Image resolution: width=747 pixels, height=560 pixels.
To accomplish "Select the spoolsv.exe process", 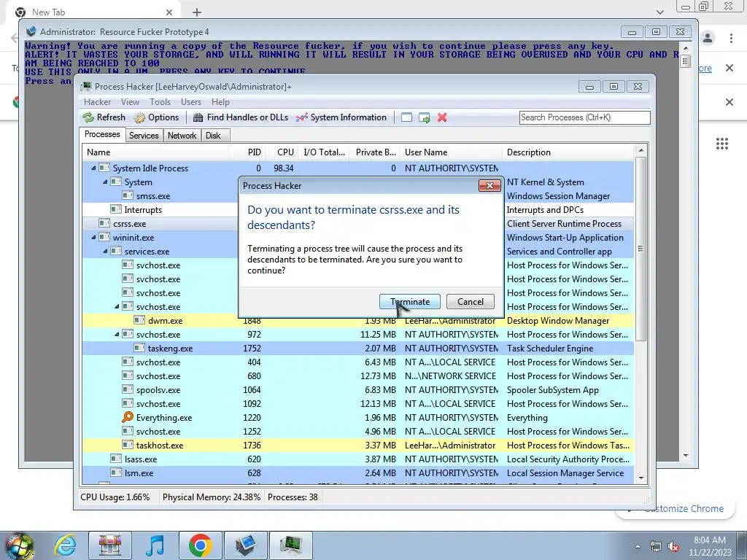I will click(x=357, y=389).
